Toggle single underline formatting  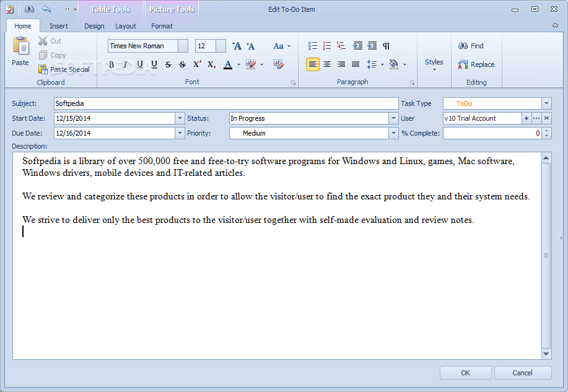pos(140,64)
